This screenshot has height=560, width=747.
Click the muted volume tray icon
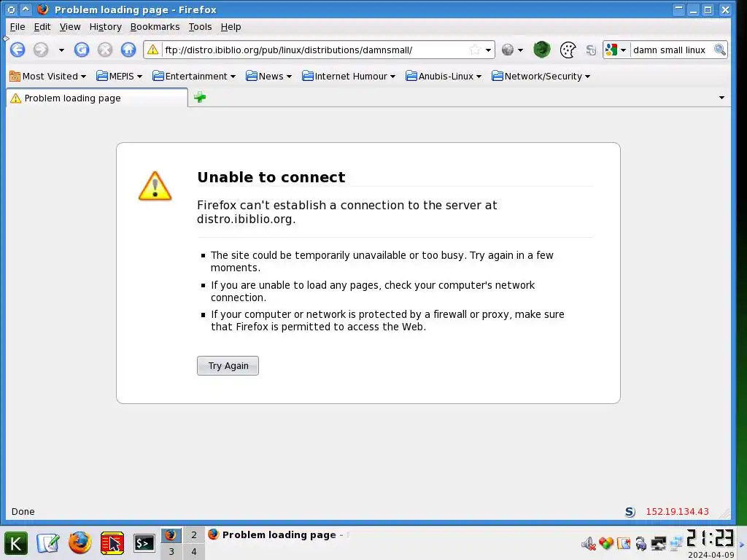pos(589,543)
